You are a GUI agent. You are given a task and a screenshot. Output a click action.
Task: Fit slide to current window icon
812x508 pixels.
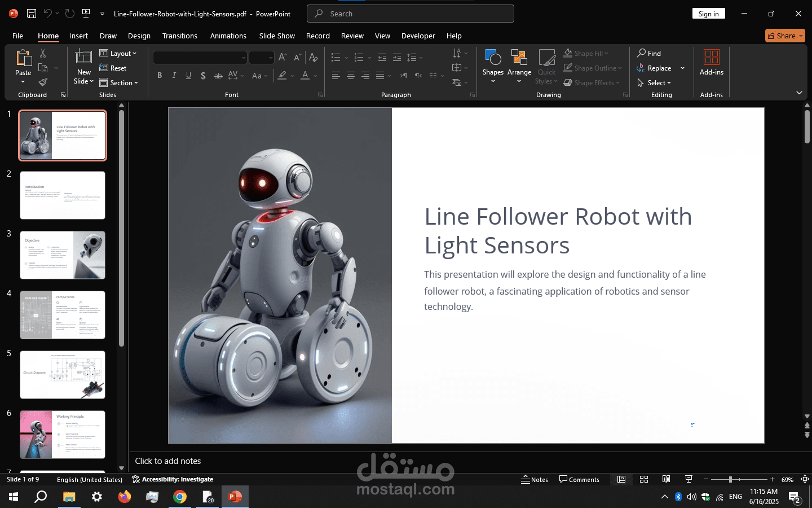click(x=805, y=479)
